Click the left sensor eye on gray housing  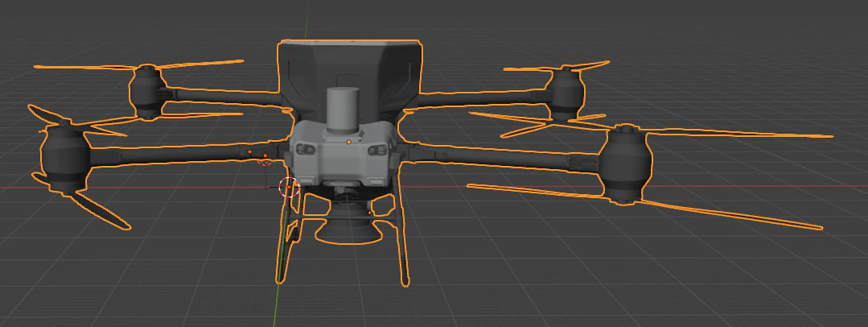[x=306, y=148]
